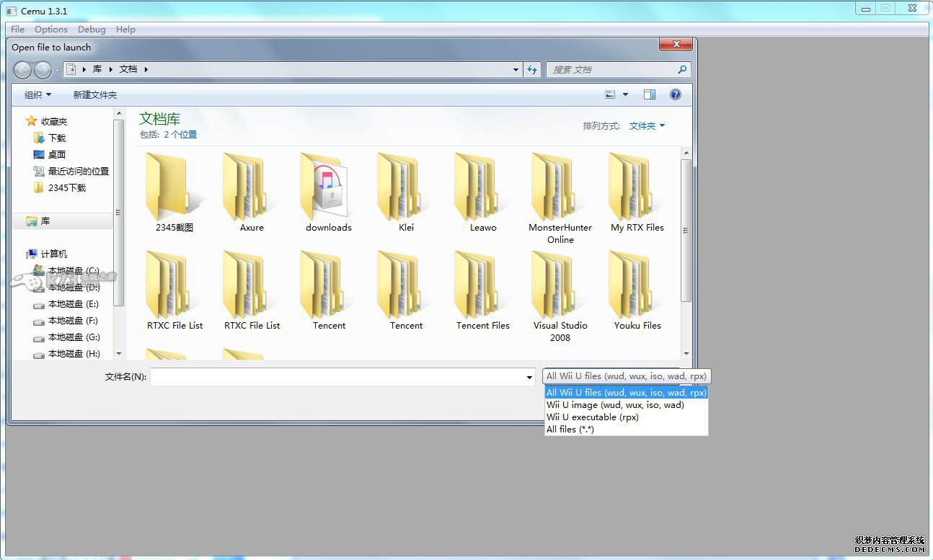Click the 2 个位置 locations link

pyautogui.click(x=180, y=135)
